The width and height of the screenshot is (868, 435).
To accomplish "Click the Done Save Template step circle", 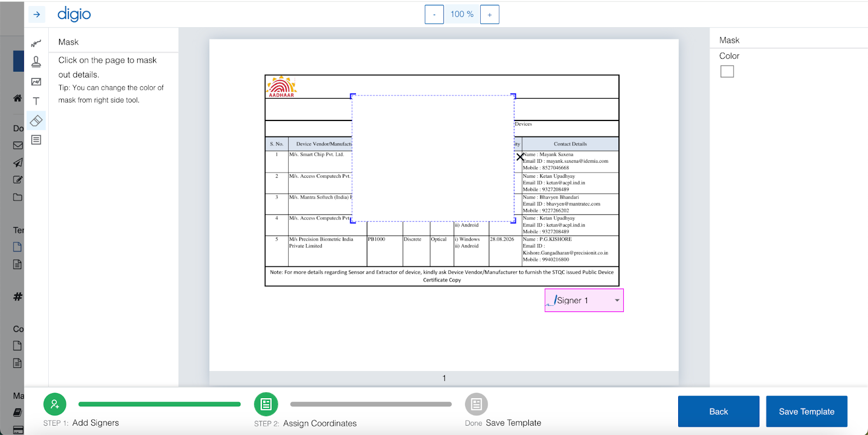I will [476, 404].
